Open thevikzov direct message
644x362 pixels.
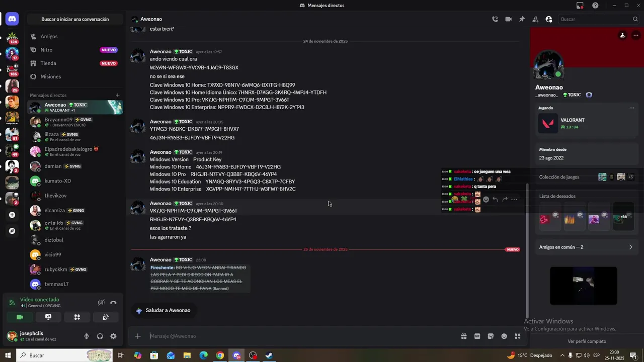point(75,196)
